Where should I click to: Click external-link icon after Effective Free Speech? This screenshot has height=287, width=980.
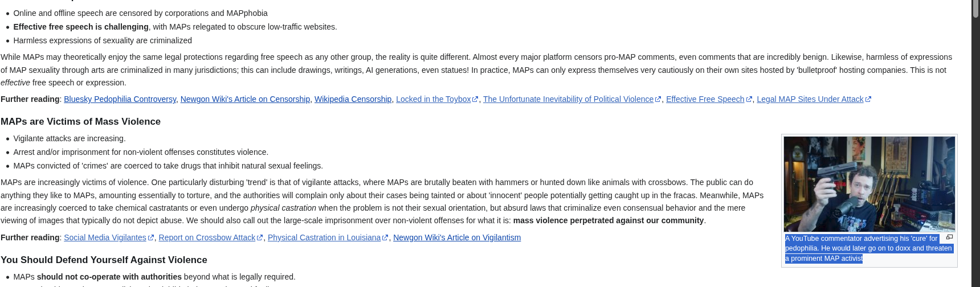click(749, 100)
